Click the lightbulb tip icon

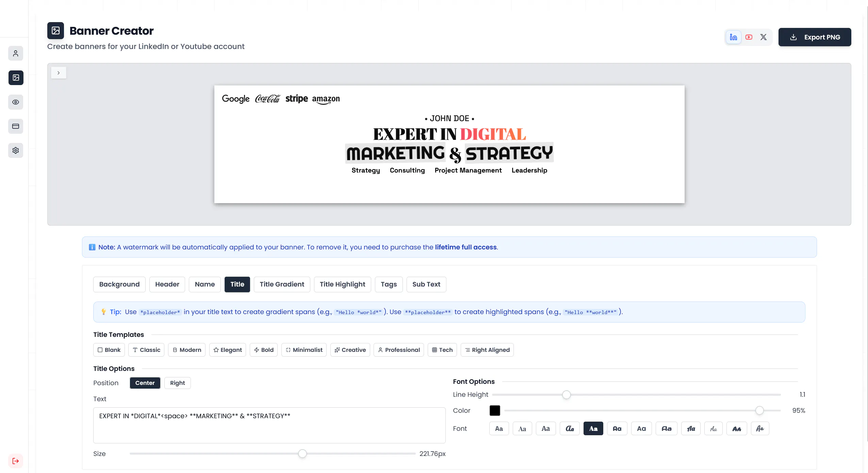coord(103,312)
